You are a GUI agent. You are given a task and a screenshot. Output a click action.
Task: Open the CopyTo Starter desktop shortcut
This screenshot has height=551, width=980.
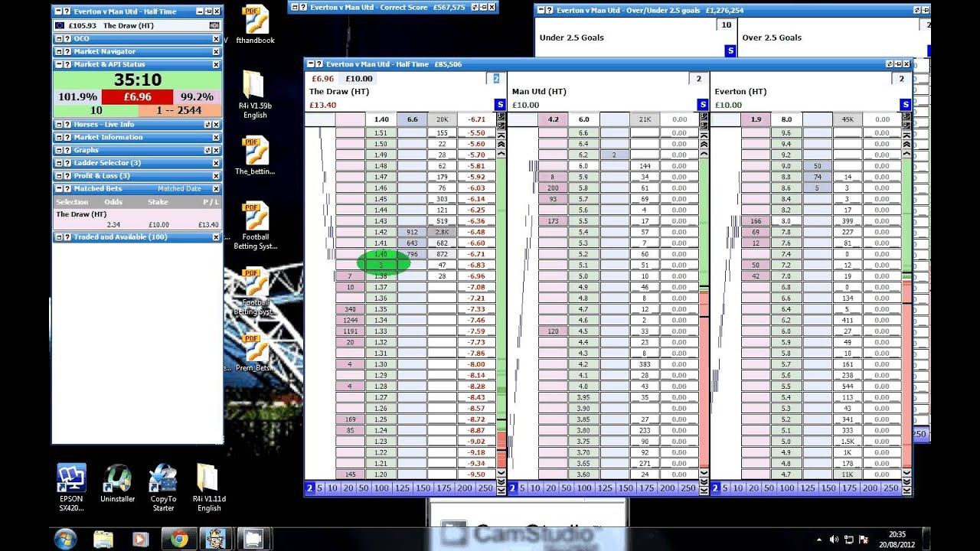163,487
